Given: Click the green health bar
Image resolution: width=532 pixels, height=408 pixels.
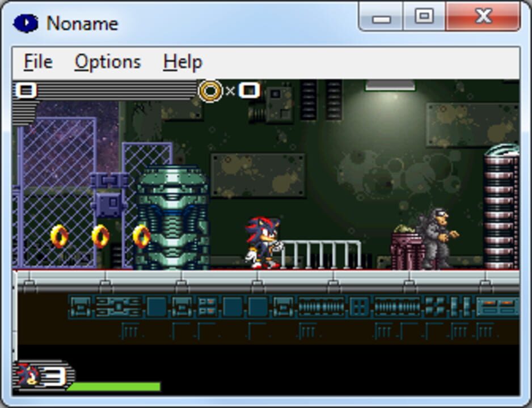Looking at the screenshot, I should 113,387.
